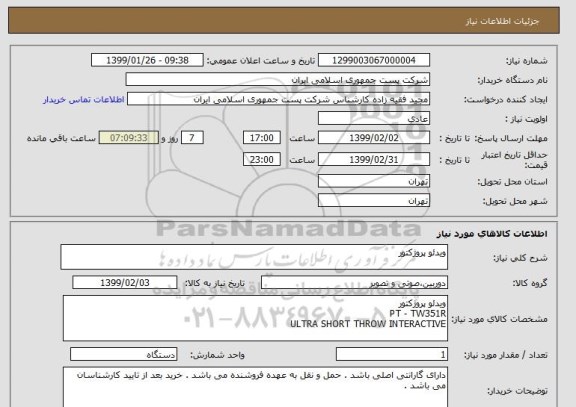Select the price validity date 1399/02/31
576x407 pixels.
(x=374, y=159)
